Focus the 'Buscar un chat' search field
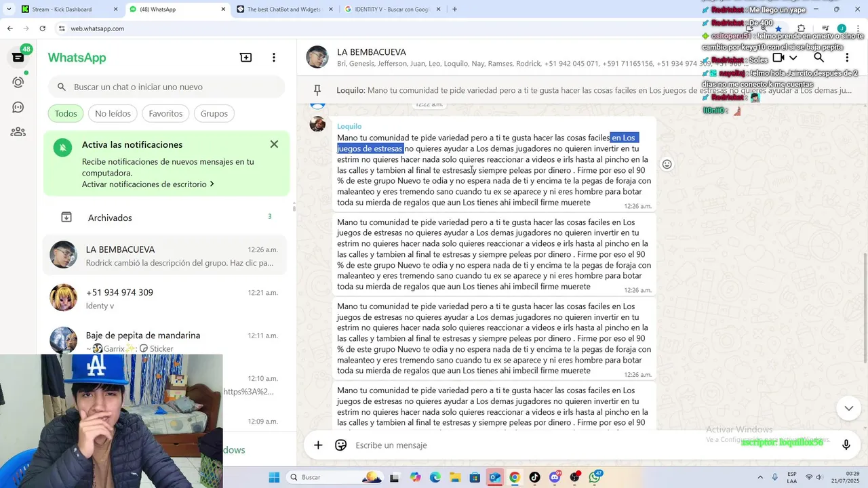868x488 pixels. click(166, 87)
